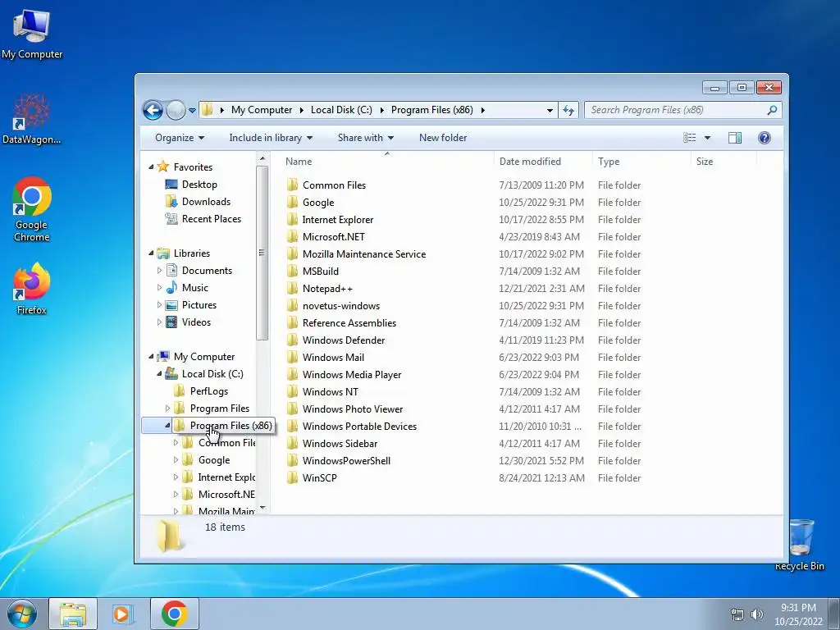
Task: Select the MSBuild folder
Action: pyautogui.click(x=321, y=271)
